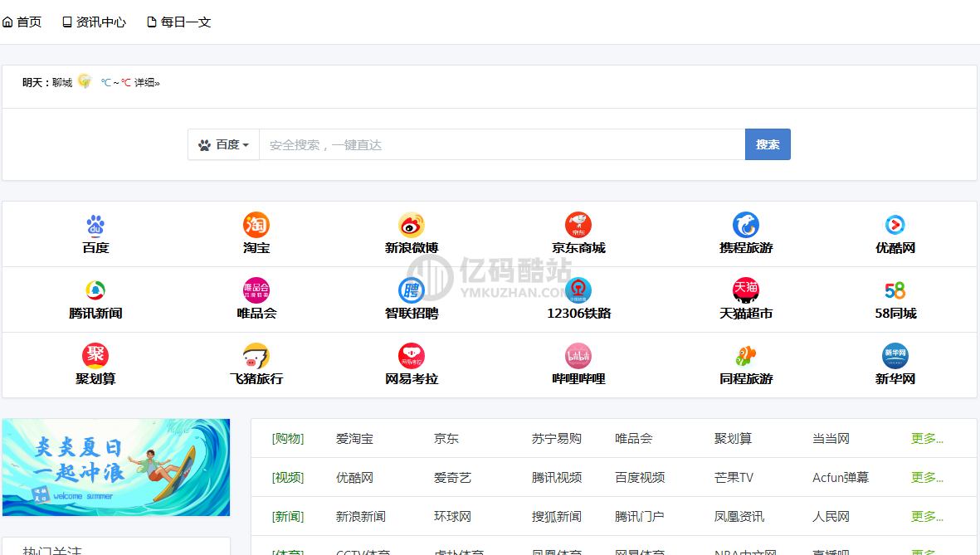
Task: Click the 炎炎夏日 surfing banner
Action: pos(116,468)
